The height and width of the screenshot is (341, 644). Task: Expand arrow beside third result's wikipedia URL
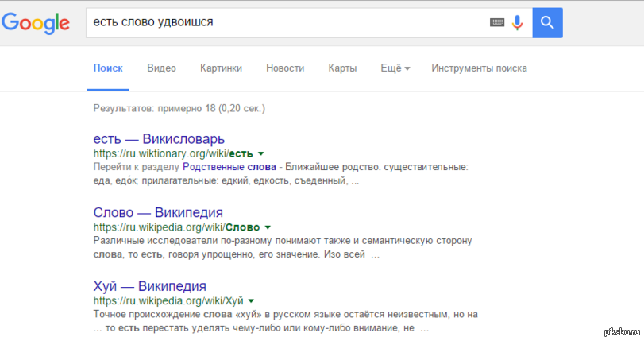251,301
